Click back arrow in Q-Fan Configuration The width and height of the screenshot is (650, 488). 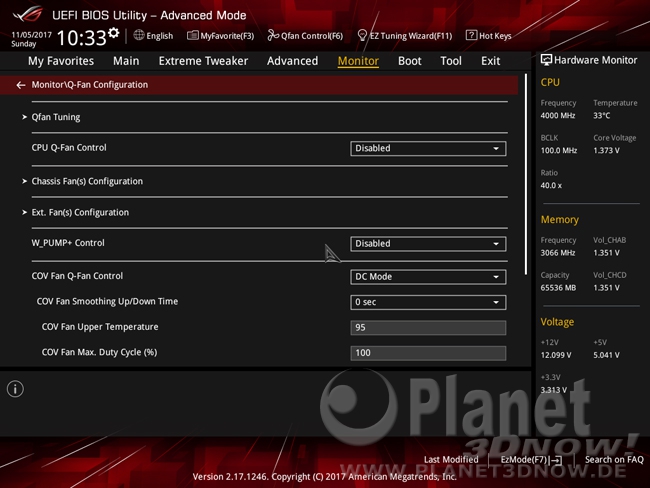pyautogui.click(x=21, y=85)
